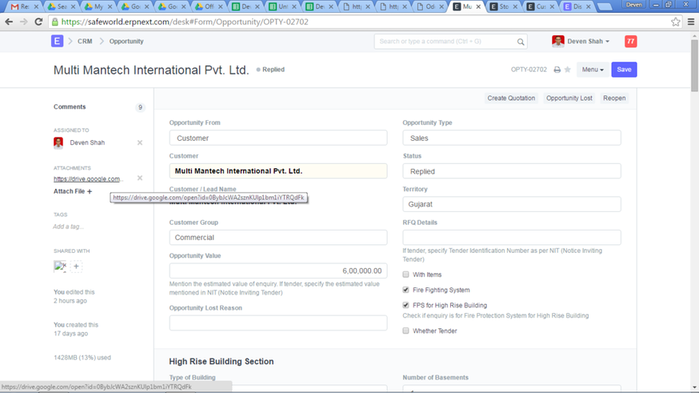Screen dimensions: 699x393
Task: Open a new browser tab
Action: (x=605, y=7)
